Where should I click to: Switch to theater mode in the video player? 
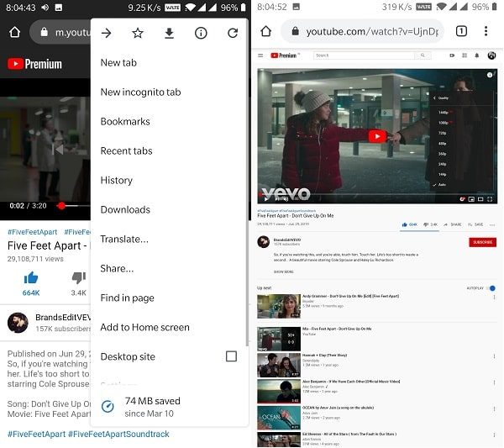480,199
